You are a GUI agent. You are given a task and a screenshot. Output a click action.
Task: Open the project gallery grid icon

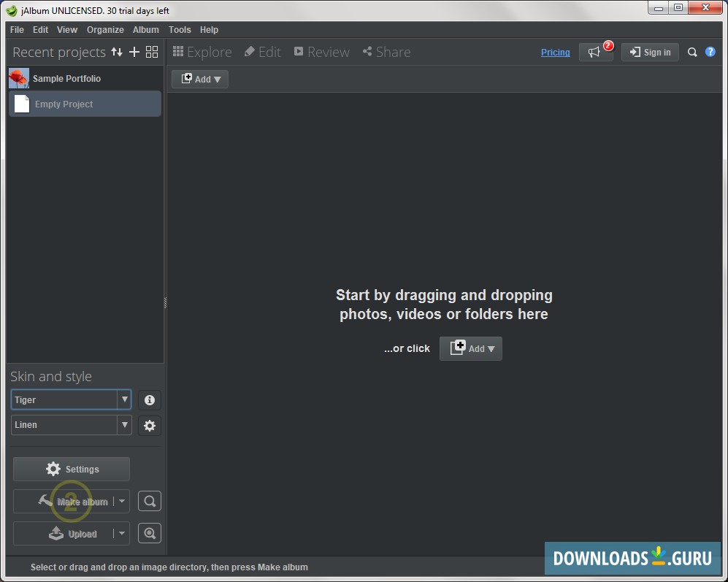click(x=152, y=52)
